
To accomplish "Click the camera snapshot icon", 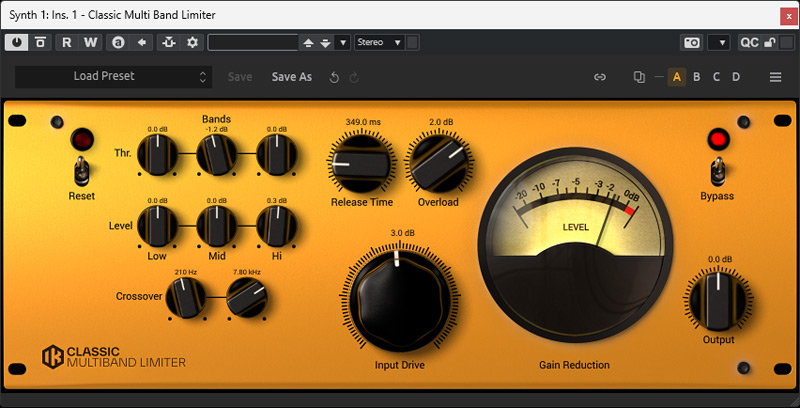I will click(x=691, y=42).
